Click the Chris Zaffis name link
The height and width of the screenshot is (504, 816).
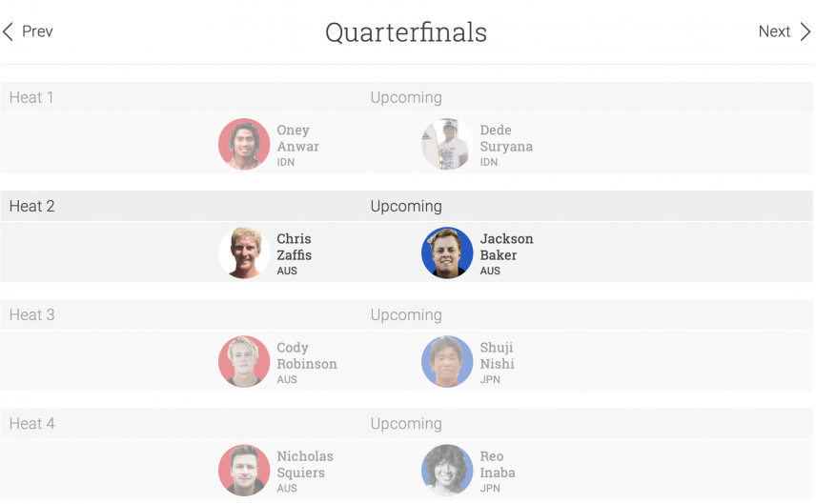(294, 247)
